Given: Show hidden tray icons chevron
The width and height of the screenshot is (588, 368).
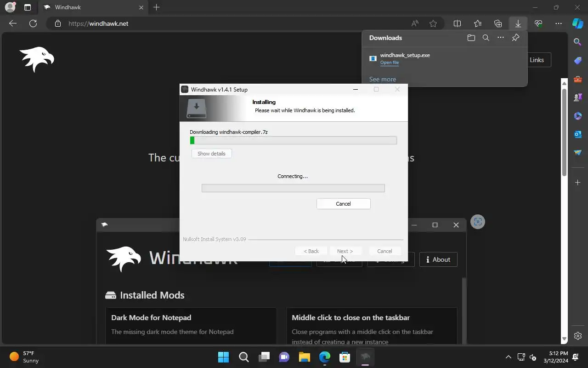Looking at the screenshot, I should [x=508, y=357].
